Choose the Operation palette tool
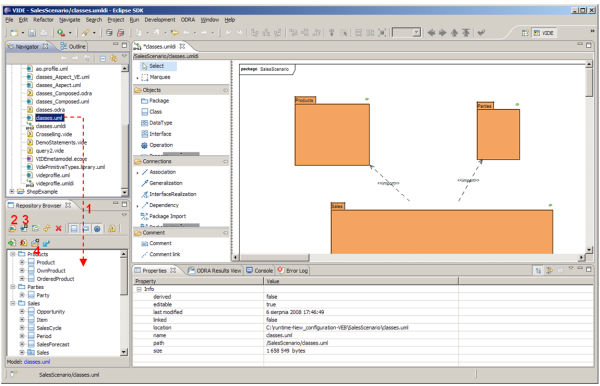This screenshot has width=600, height=386. pos(157,145)
